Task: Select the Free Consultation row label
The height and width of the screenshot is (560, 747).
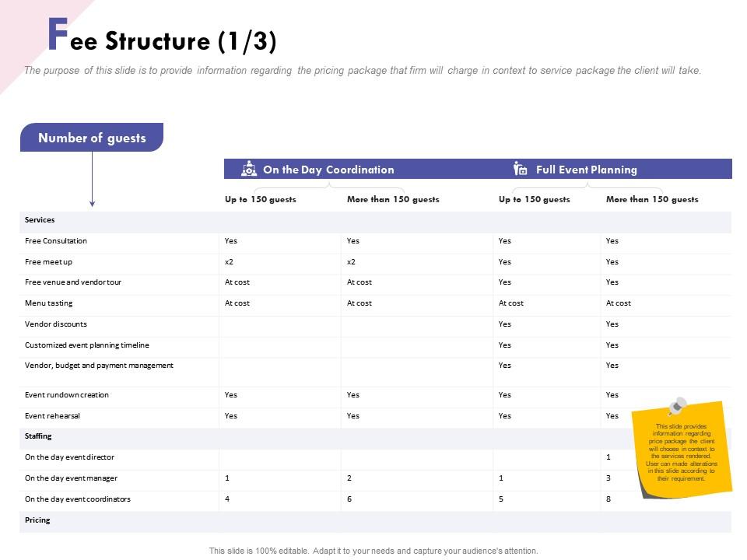Action: click(56, 241)
